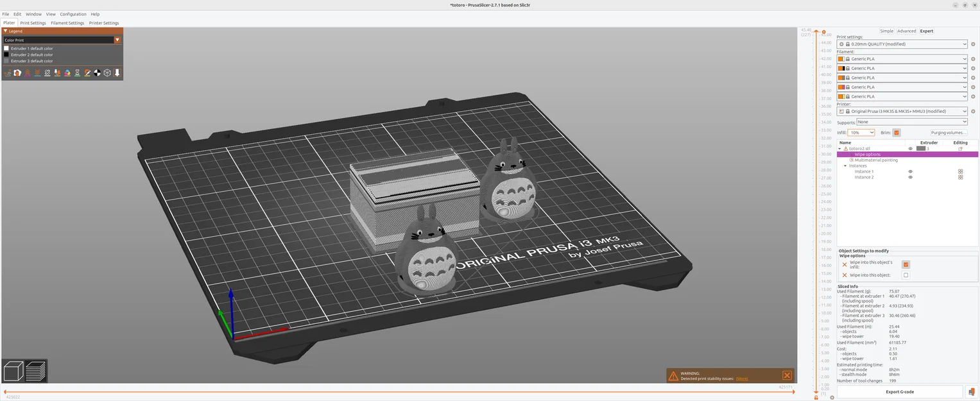Hide Instance 2 via eye icon
The width and height of the screenshot is (980, 401).
(x=910, y=177)
